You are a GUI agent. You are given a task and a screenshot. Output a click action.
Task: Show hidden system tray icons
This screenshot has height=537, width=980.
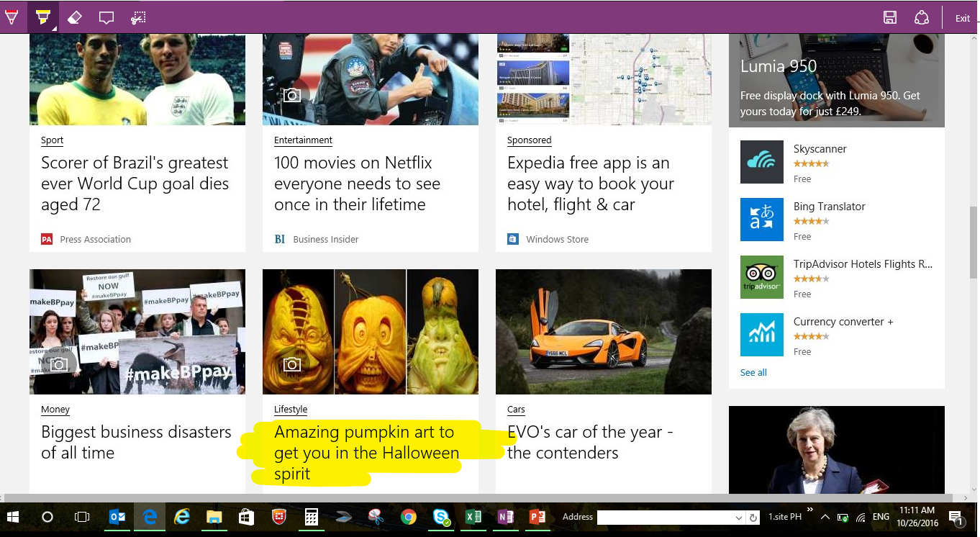[825, 518]
